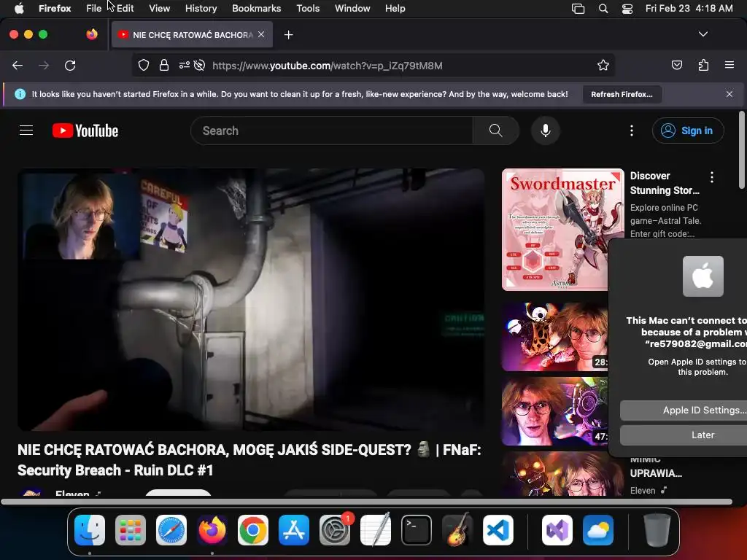
Task: Open the View menu
Action: (159, 8)
